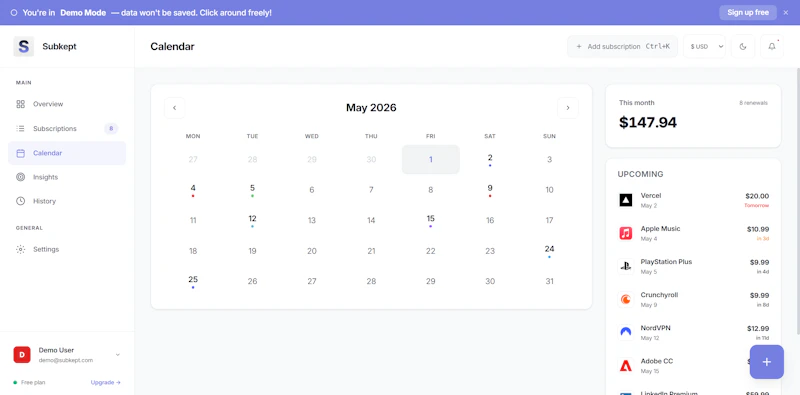Screen dimensions: 800x395
Task: Open the Overview page
Action: (67, 104)
